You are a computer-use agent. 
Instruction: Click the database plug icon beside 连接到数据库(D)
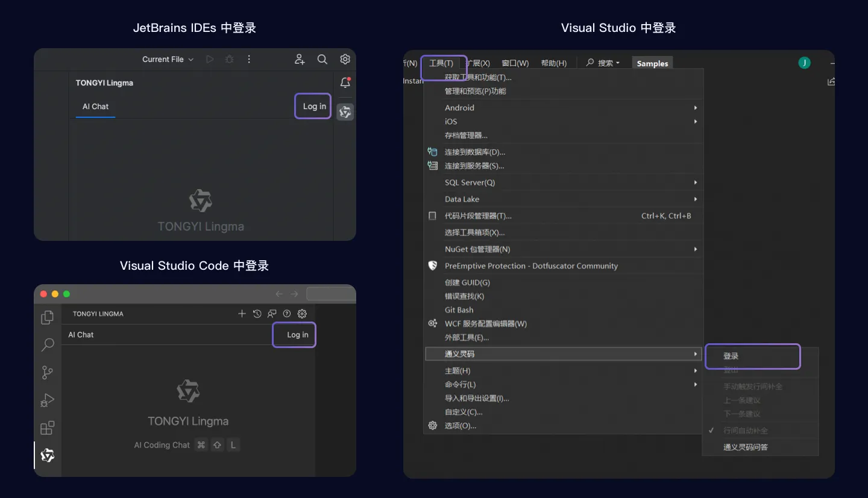pyautogui.click(x=432, y=152)
